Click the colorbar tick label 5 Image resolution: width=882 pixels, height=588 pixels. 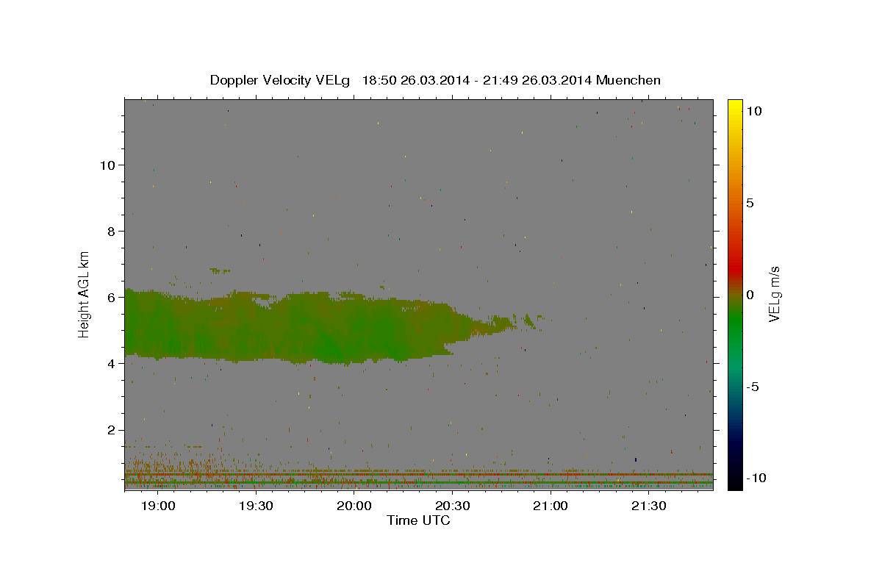pos(750,203)
